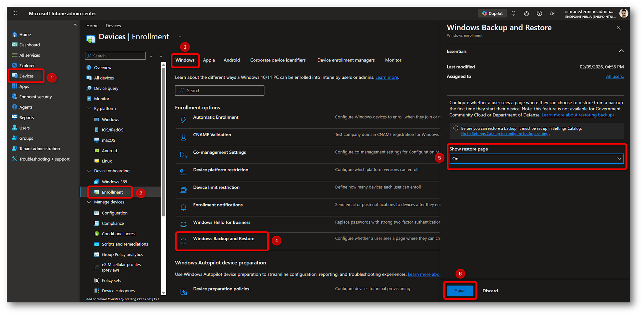
Task: Switch to the Android tab
Action: [232, 60]
